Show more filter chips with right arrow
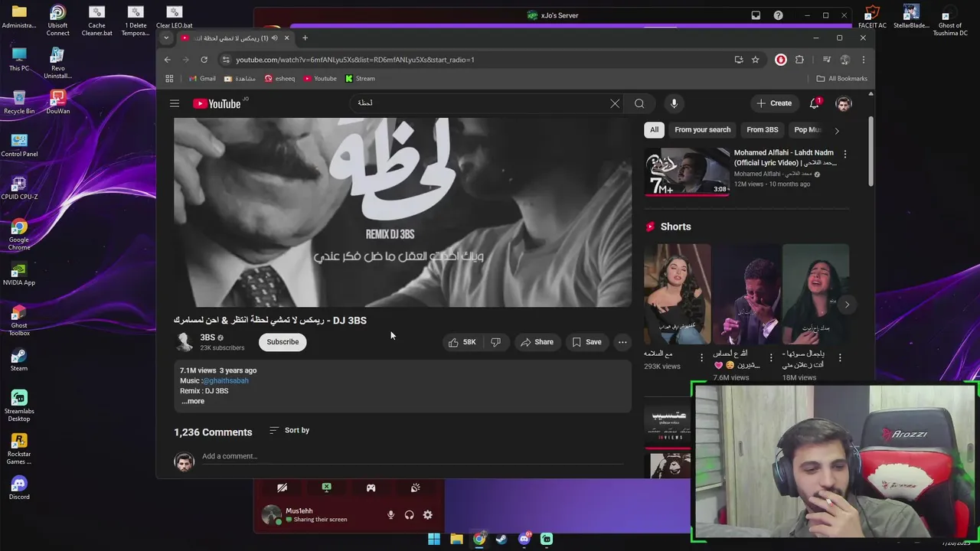This screenshot has width=980, height=551. (837, 131)
